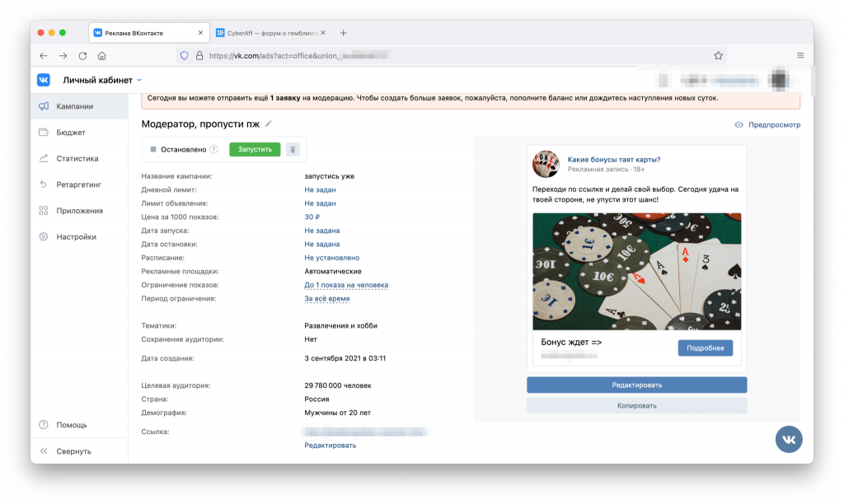Screen dimensions: 844x504
Task: Click the help icon next to Остановлено
Action: pos(213,150)
